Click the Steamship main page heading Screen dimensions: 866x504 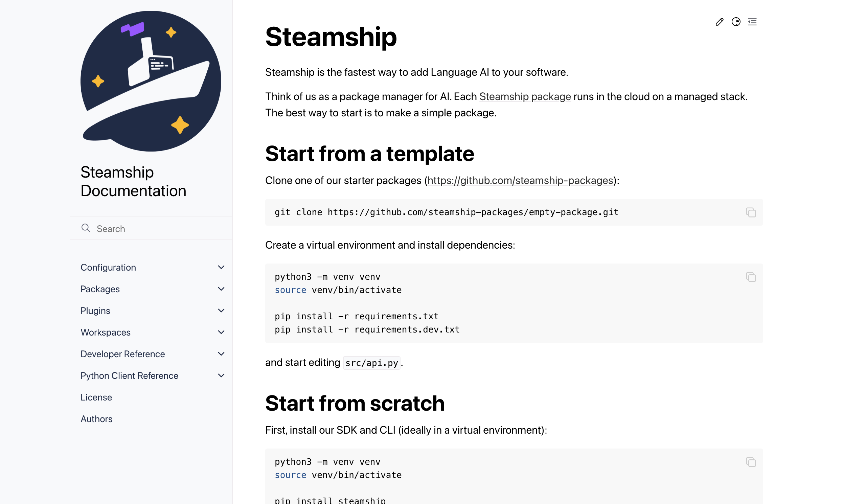(x=331, y=37)
